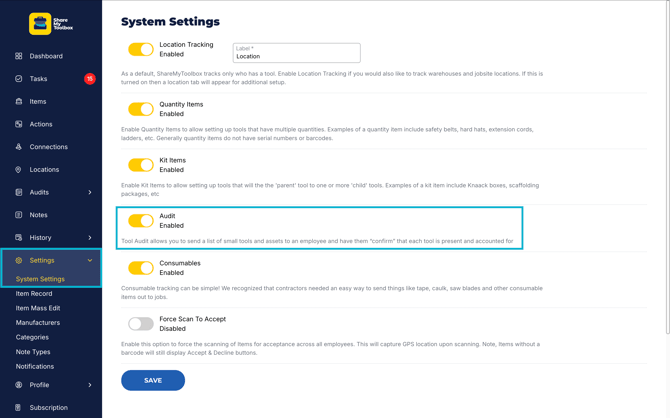Click the Profile user icon
The image size is (670, 418).
click(x=18, y=385)
